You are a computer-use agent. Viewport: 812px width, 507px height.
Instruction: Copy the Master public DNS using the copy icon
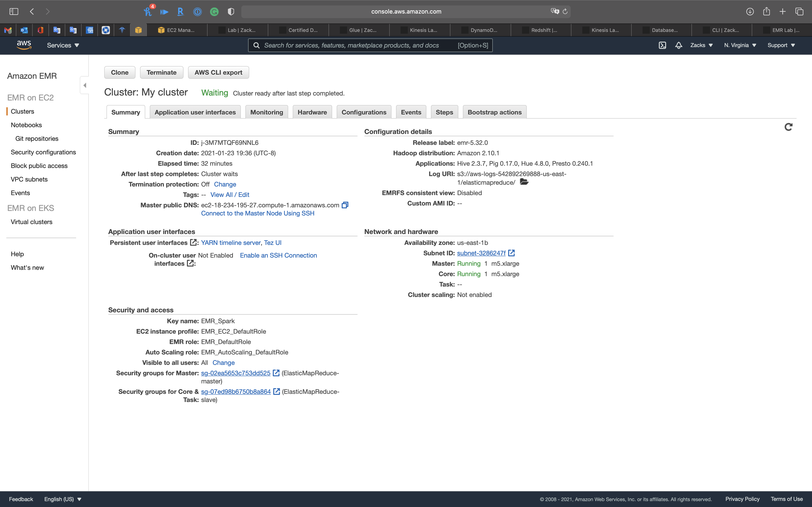345,205
